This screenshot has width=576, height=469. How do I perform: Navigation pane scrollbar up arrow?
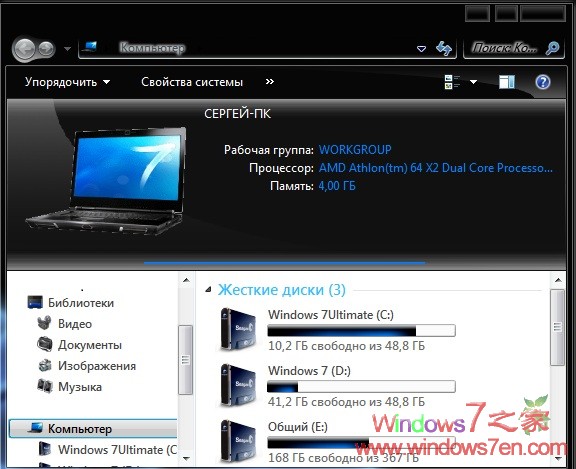click(x=186, y=280)
